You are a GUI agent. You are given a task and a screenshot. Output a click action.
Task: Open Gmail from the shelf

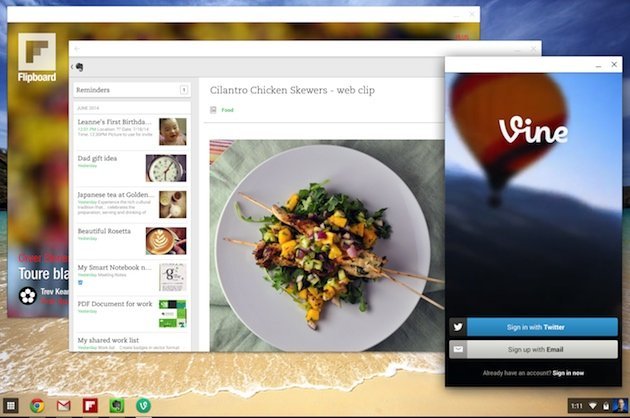[63, 406]
